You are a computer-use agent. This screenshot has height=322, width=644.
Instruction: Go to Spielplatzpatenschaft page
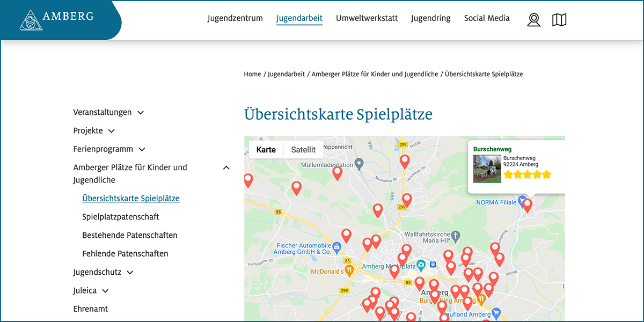[x=121, y=217]
